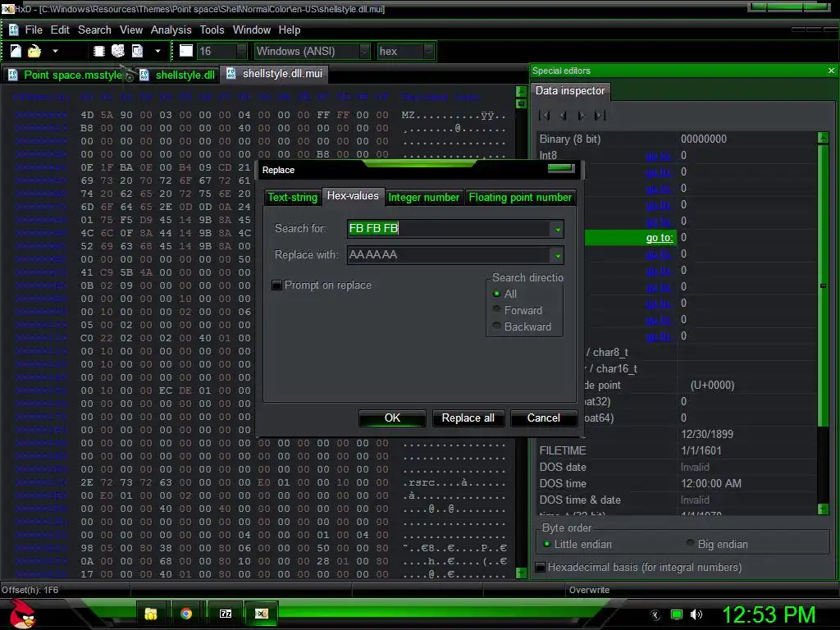The width and height of the screenshot is (840, 630).
Task: Click OK in the Replace dialog
Action: (x=392, y=418)
